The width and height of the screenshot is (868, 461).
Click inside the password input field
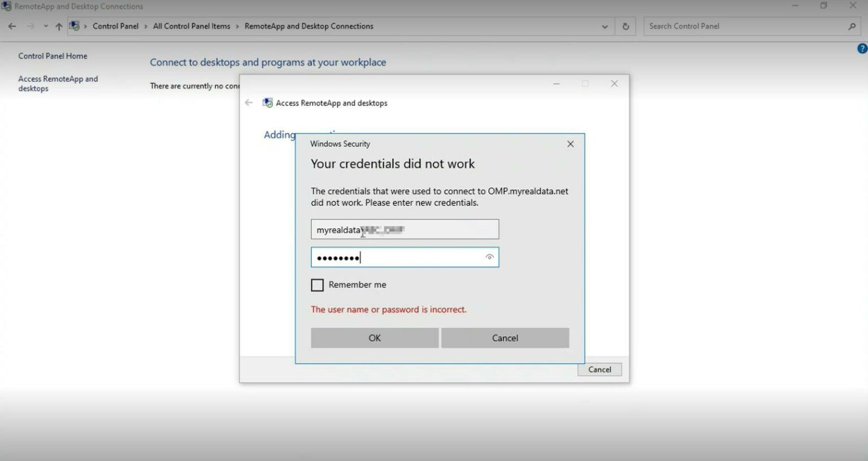pos(405,257)
